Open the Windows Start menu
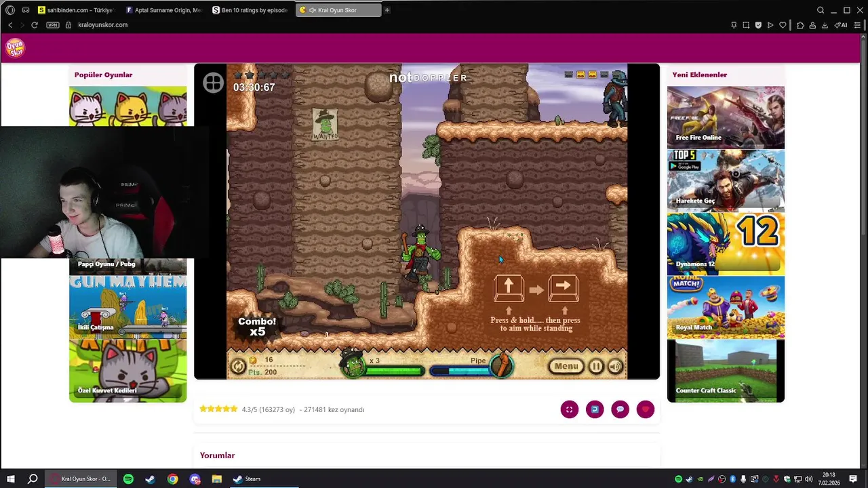Image resolution: width=868 pixels, height=488 pixels. (11, 479)
